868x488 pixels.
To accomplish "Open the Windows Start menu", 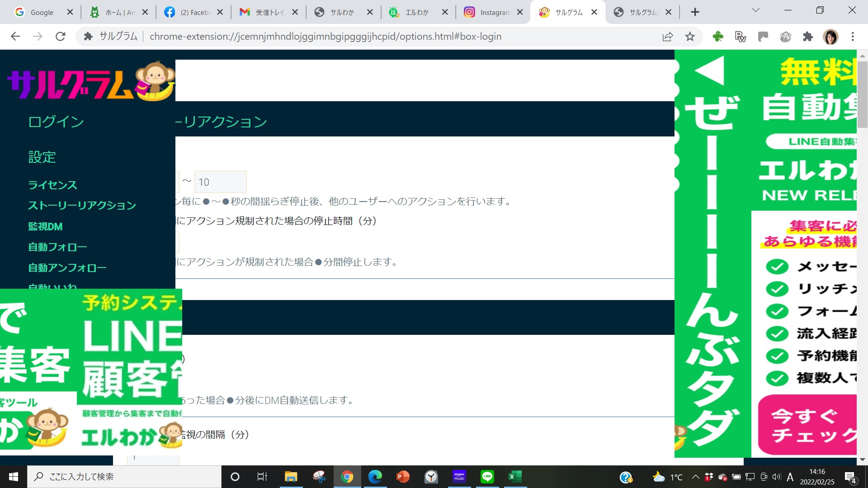I will [14, 477].
